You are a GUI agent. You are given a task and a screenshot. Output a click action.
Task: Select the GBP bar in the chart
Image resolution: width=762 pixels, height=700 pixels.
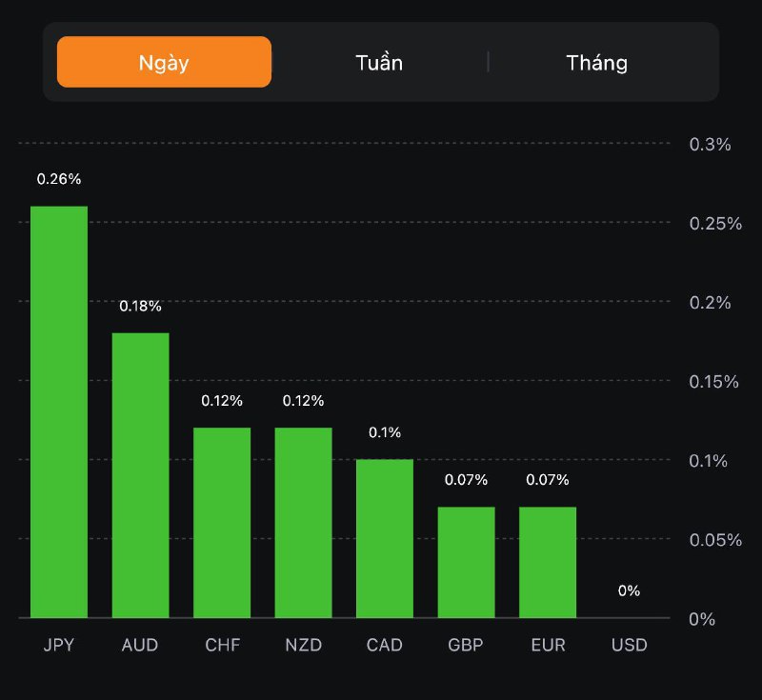[x=467, y=562]
